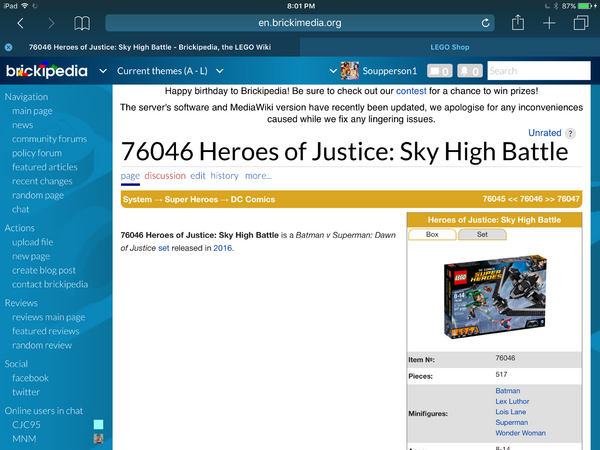Click create blog post link
This screenshot has height=450, width=600.
pyautogui.click(x=44, y=271)
